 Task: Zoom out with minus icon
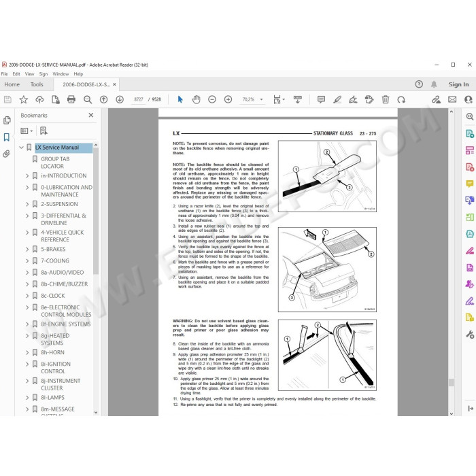(x=212, y=99)
